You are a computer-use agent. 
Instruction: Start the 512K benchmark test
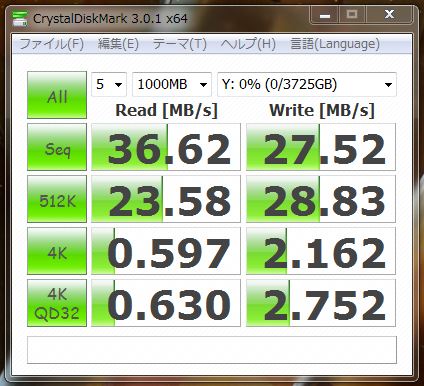pos(57,199)
